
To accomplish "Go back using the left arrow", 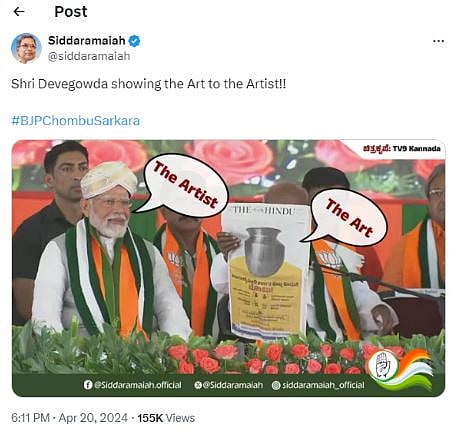I will (x=19, y=12).
